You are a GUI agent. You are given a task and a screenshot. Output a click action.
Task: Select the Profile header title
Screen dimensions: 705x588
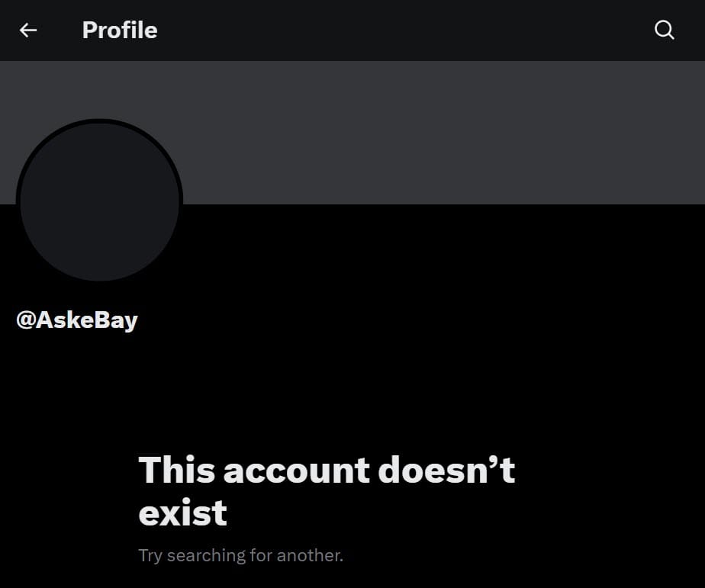point(120,30)
